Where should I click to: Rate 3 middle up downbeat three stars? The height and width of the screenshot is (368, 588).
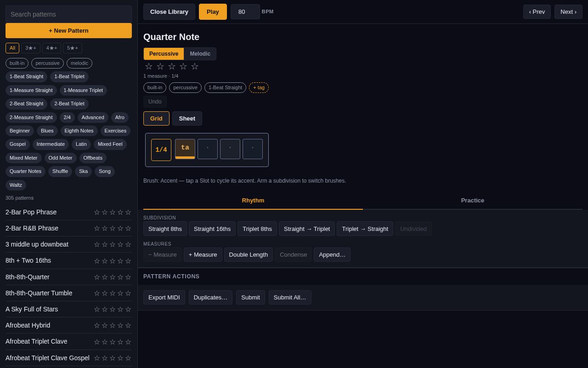coord(113,245)
